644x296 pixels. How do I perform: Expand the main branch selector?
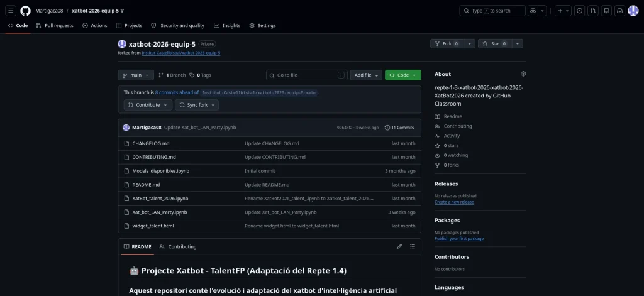coord(136,75)
